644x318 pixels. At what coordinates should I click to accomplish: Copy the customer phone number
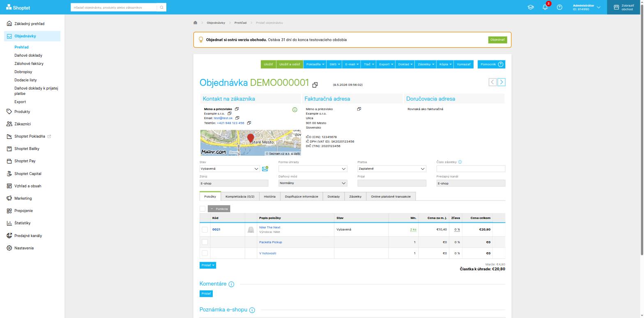pos(249,123)
